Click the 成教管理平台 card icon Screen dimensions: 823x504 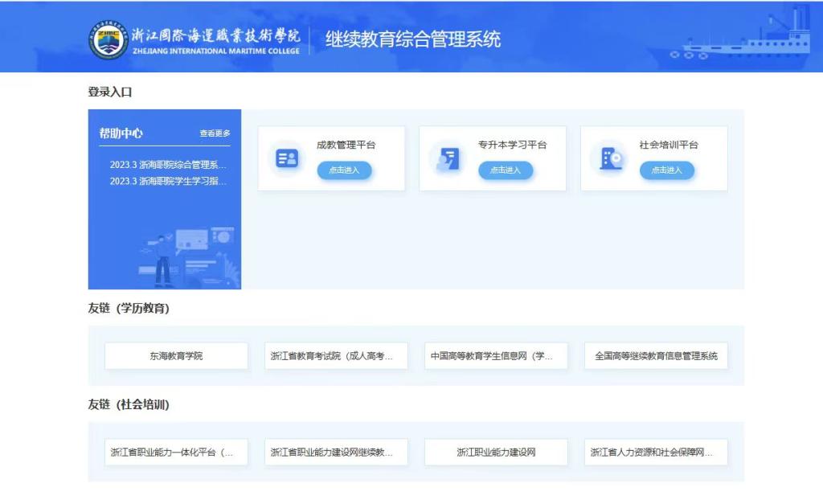pyautogui.click(x=287, y=158)
